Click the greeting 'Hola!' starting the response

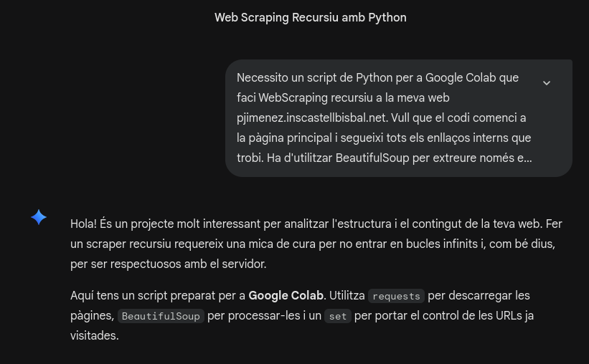[83, 224]
